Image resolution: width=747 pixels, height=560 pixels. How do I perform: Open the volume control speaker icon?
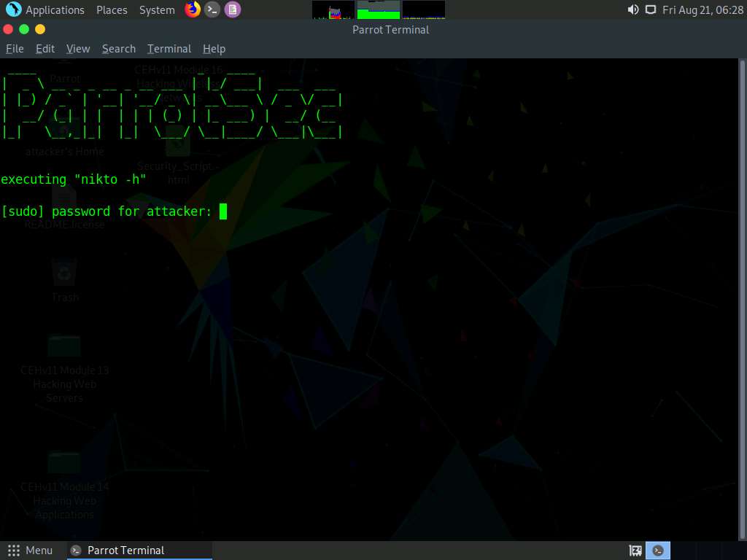(x=633, y=9)
